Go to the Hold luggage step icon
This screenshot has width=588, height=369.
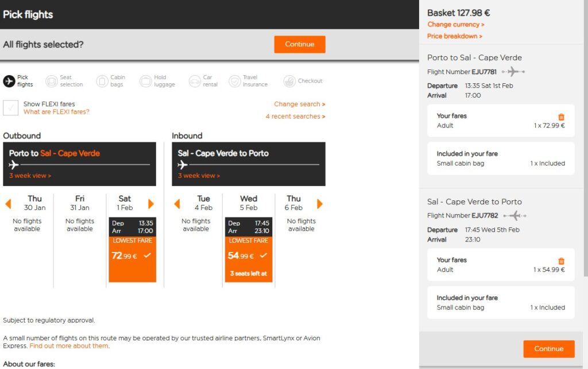tap(145, 81)
